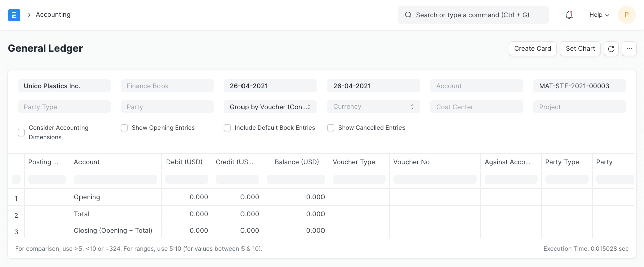Go to Accounting breadcrumb
The width and height of the screenshot is (644, 267).
point(53,15)
